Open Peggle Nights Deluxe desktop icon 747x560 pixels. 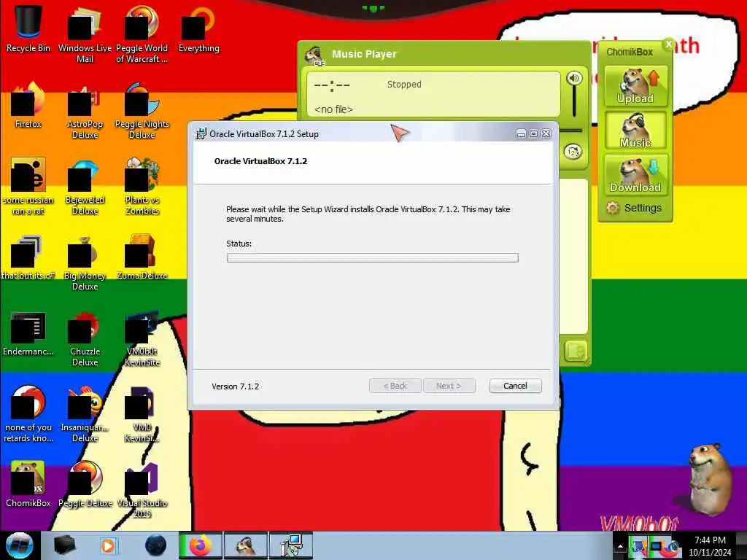point(142,111)
